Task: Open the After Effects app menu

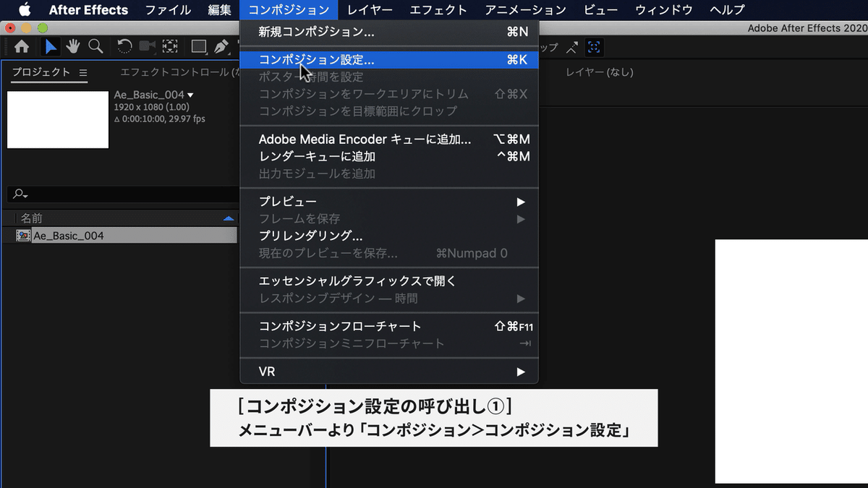Action: [x=88, y=10]
